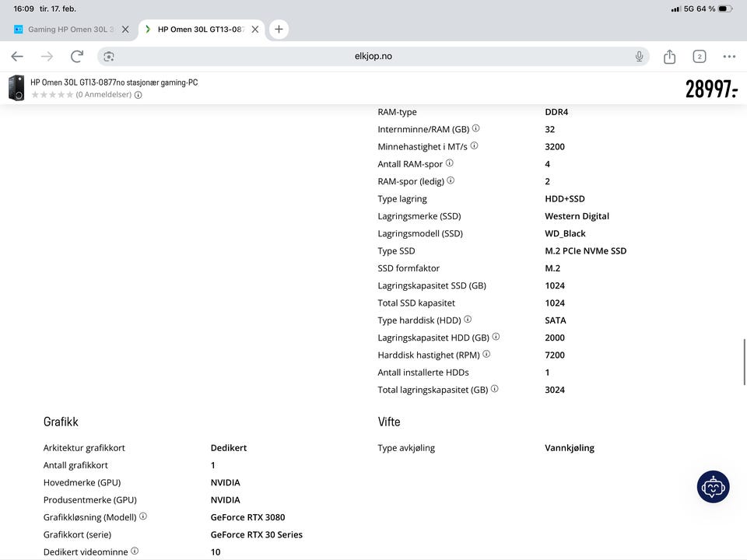Click the Hovedmerke (GPU) label
The height and width of the screenshot is (560, 747).
[x=82, y=482]
